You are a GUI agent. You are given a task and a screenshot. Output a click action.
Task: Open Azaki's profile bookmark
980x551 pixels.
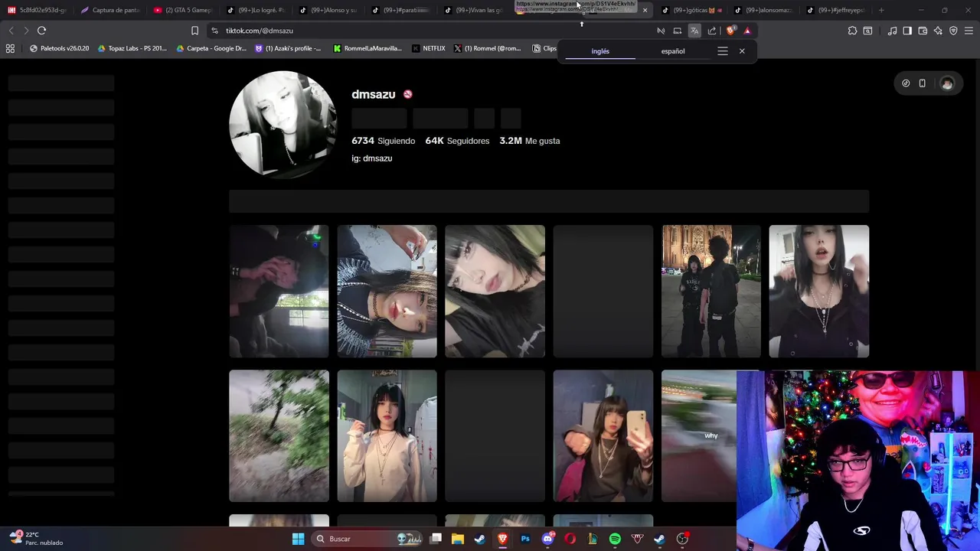tap(289, 48)
